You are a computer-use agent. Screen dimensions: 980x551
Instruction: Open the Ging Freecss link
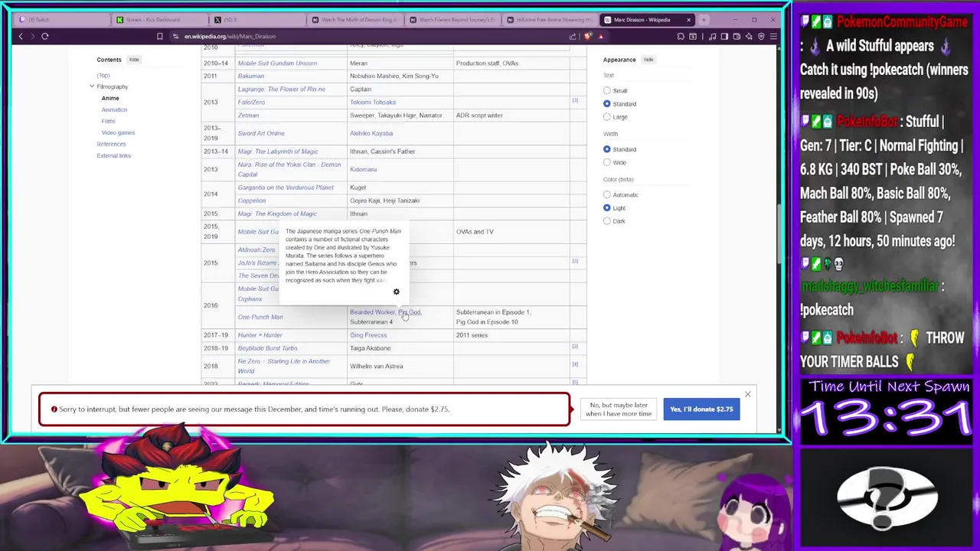(368, 335)
